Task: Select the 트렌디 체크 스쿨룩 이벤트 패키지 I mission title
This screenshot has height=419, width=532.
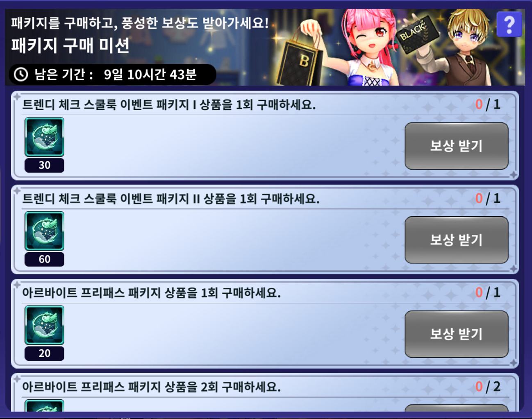Action: [x=169, y=105]
